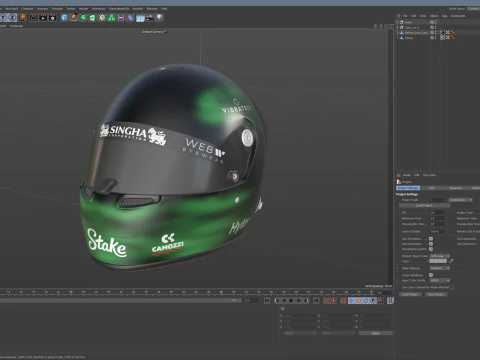Screen dimensions: 480x360
Task: Toggle the Autokeying icon
Action: point(343,301)
